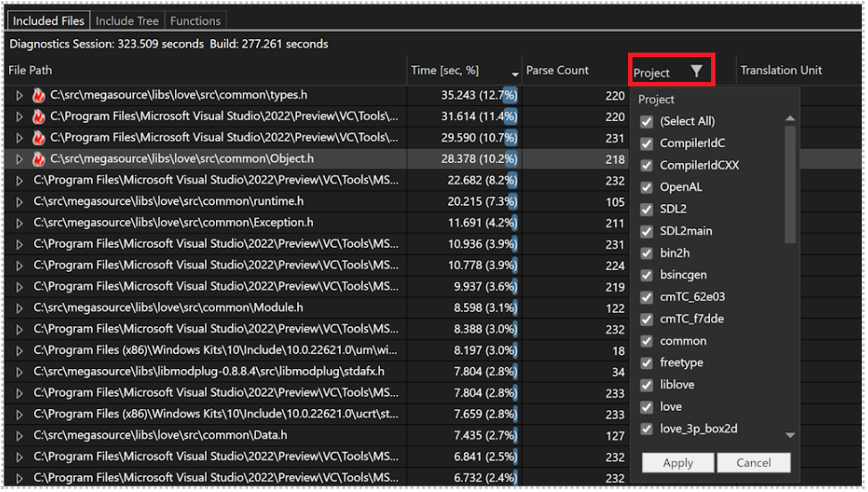Uncheck the OpenAL project checkbox
The image size is (868, 492).
pos(647,187)
